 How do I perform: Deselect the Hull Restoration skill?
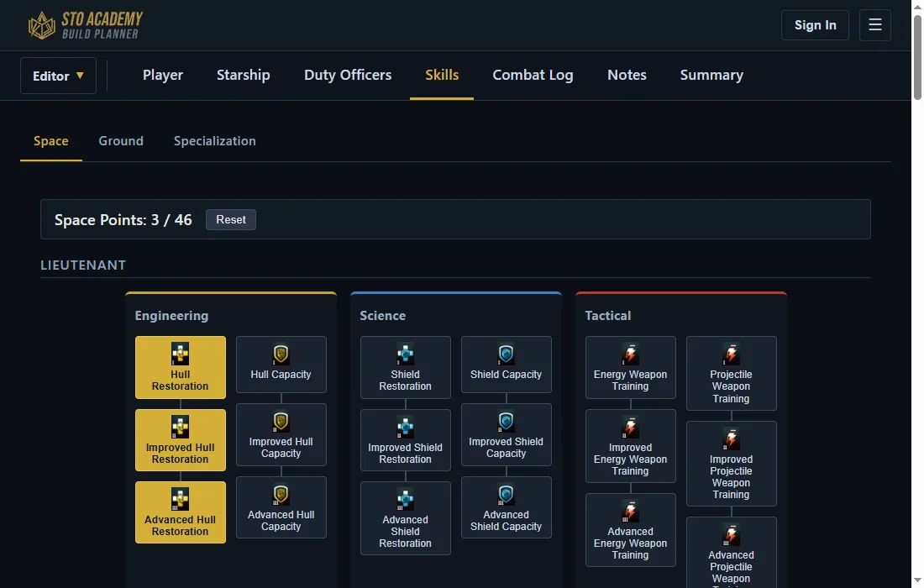point(181,367)
